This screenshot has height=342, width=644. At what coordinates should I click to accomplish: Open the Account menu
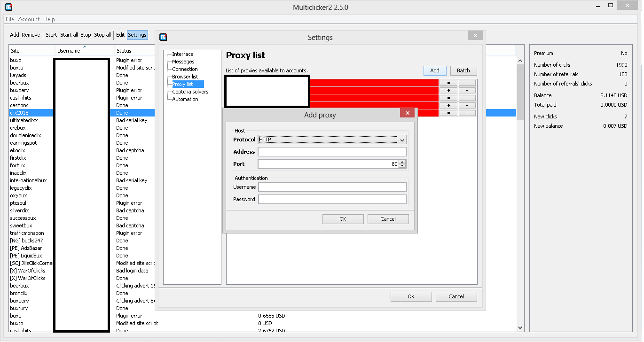click(x=29, y=19)
